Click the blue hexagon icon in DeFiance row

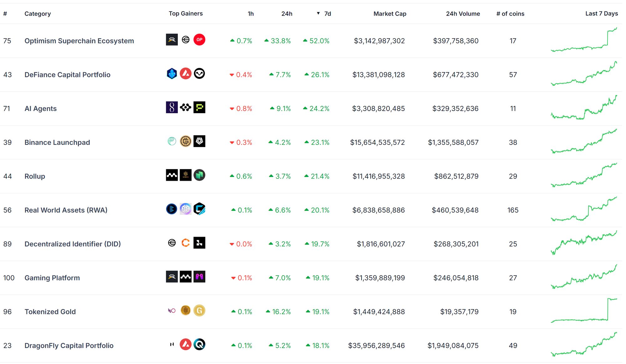[172, 73]
